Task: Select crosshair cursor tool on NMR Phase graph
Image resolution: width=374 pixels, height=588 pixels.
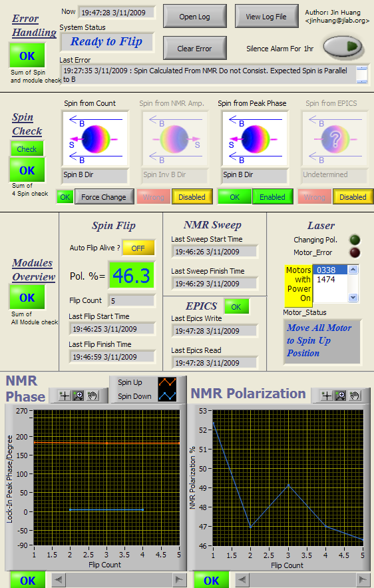Action: (65, 396)
